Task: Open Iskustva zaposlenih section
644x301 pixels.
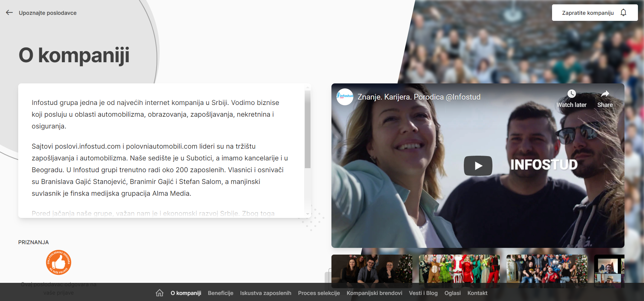Action: point(265,293)
